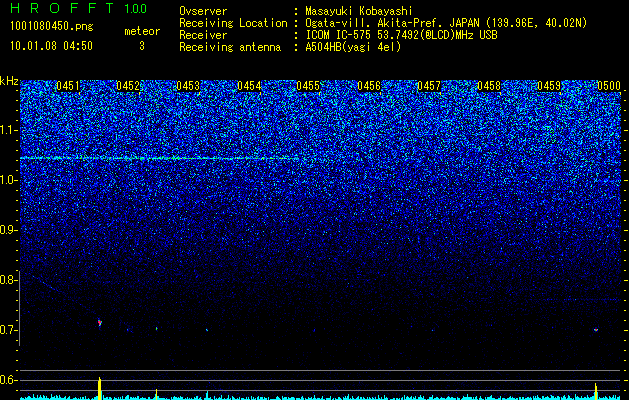Image resolution: width=629 pixels, height=400 pixels.
Task: Click the meteor count value 3
Action: click(142, 46)
